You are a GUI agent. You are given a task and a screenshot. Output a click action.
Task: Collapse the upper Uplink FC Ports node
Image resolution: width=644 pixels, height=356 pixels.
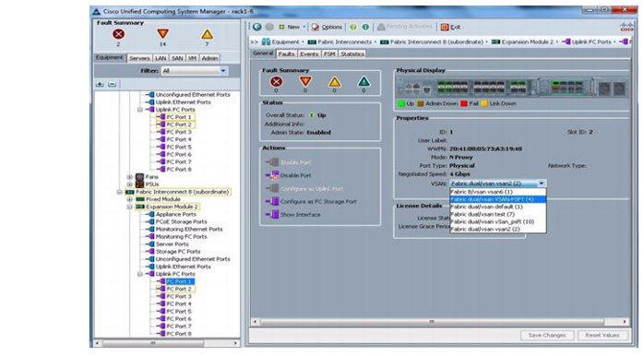(140, 110)
